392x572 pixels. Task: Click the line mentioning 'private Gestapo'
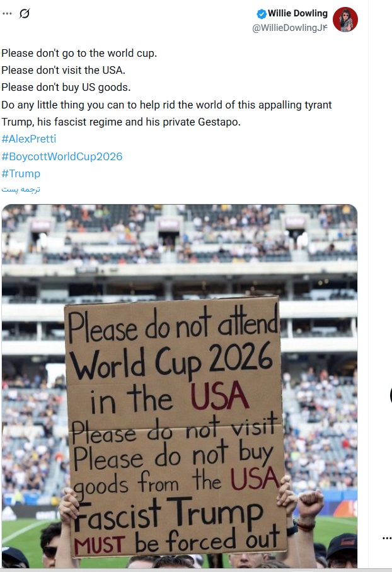[121, 122]
